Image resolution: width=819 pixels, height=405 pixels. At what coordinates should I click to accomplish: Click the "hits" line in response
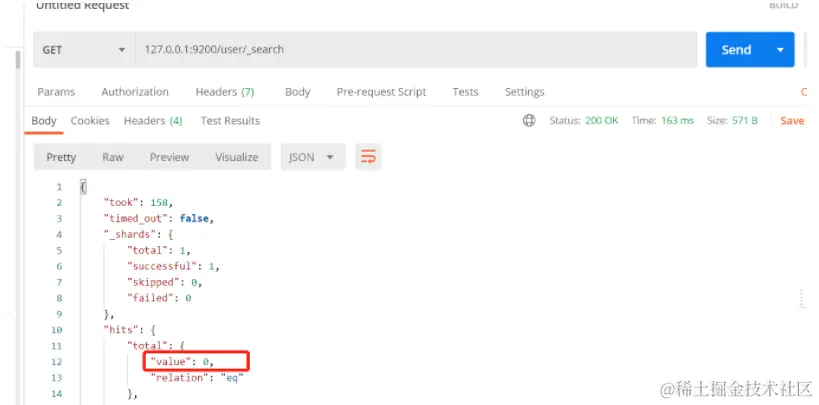coord(130,330)
